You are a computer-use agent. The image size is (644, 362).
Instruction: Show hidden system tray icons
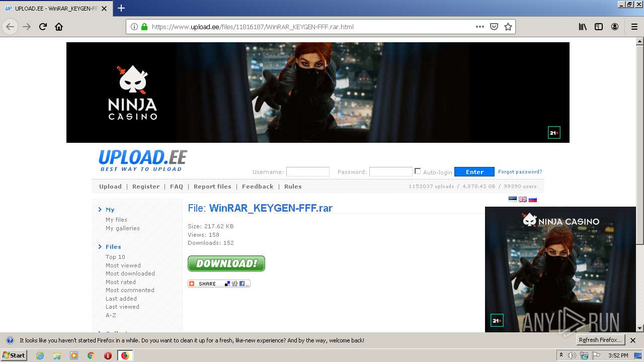click(x=561, y=355)
